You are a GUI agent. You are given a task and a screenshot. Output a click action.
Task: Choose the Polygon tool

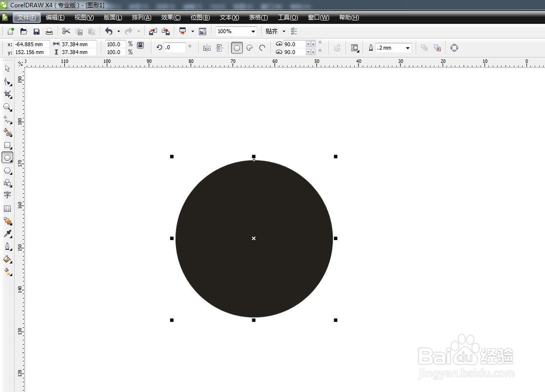8,171
